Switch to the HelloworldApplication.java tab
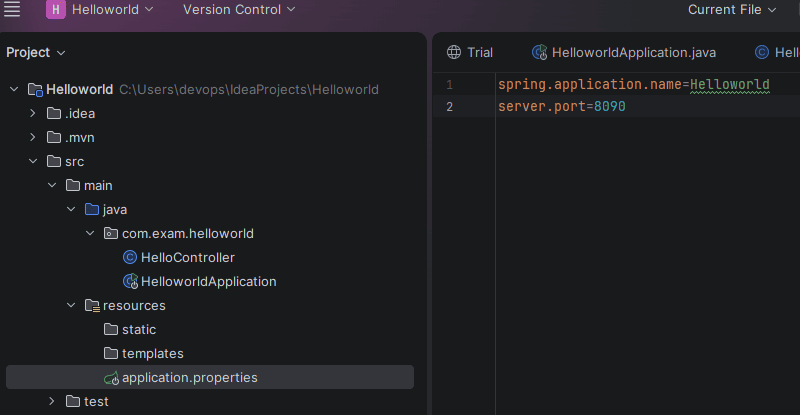800x415 pixels. [624, 52]
